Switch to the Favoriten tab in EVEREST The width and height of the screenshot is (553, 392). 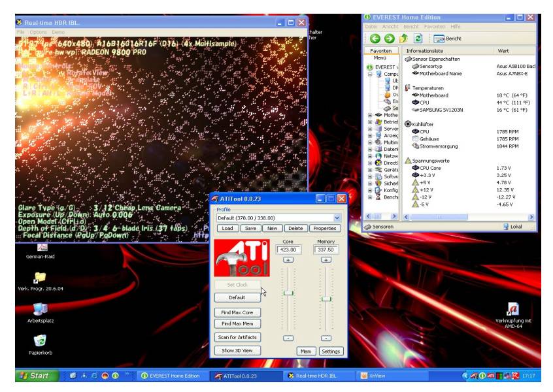pyautogui.click(x=381, y=51)
